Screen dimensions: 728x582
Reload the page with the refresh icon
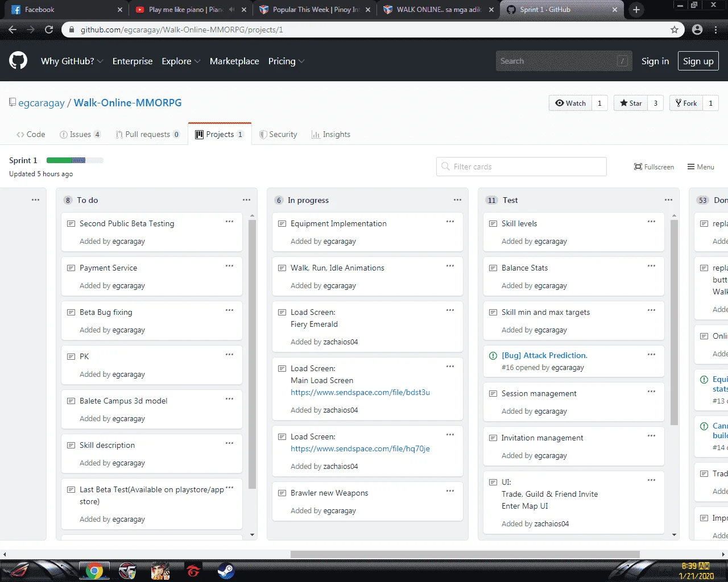coord(49,30)
